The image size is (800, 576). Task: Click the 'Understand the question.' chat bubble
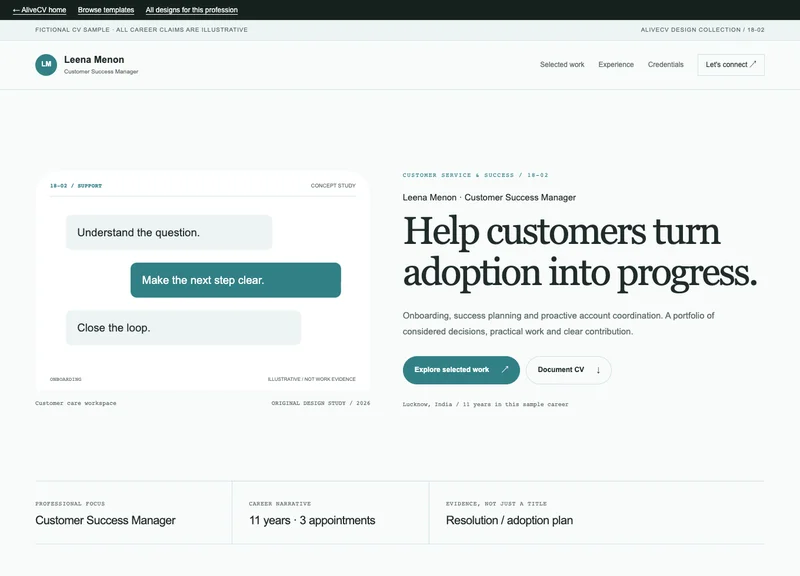pyautogui.click(x=169, y=232)
